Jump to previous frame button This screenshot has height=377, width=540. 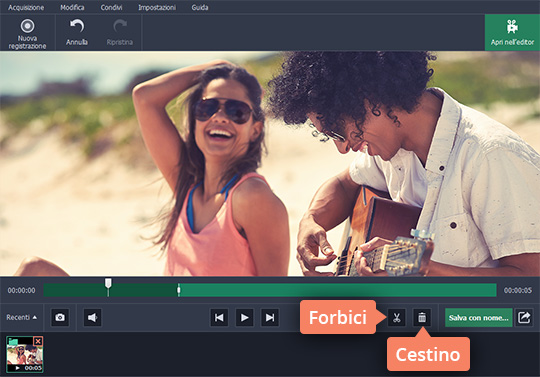click(219, 317)
